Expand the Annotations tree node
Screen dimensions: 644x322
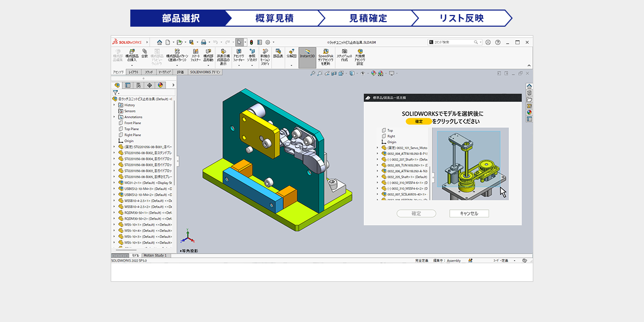(x=114, y=117)
